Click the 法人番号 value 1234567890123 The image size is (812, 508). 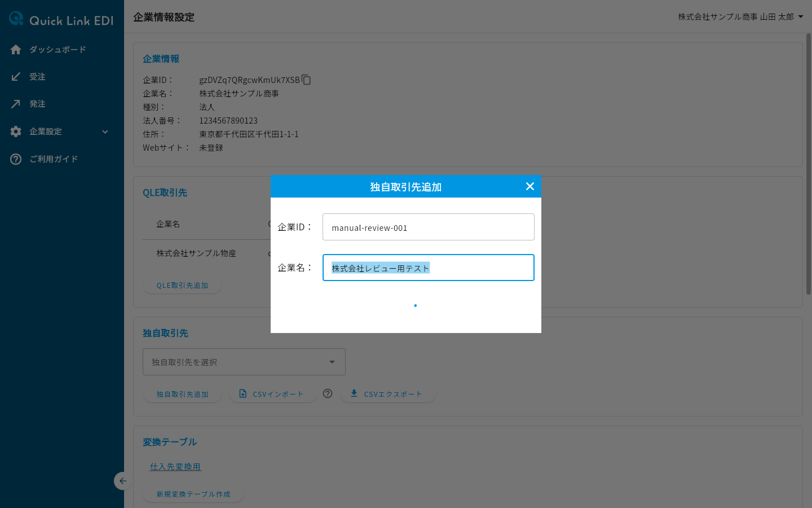(x=228, y=120)
